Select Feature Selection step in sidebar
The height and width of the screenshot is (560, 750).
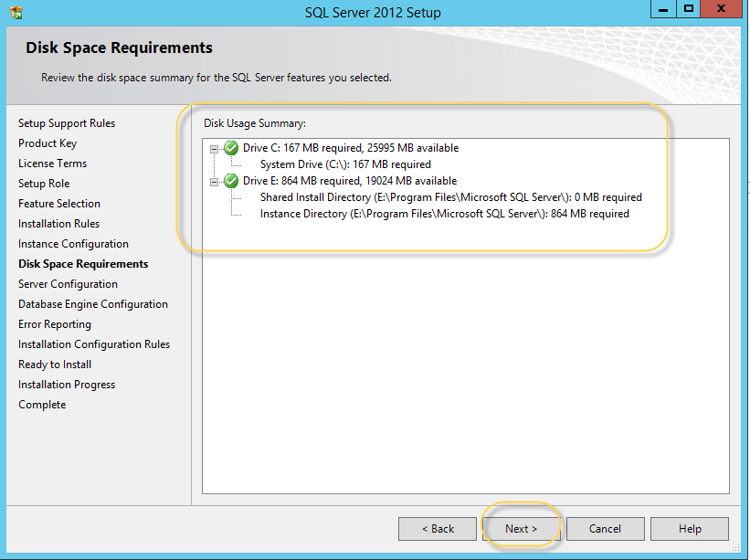(x=59, y=204)
